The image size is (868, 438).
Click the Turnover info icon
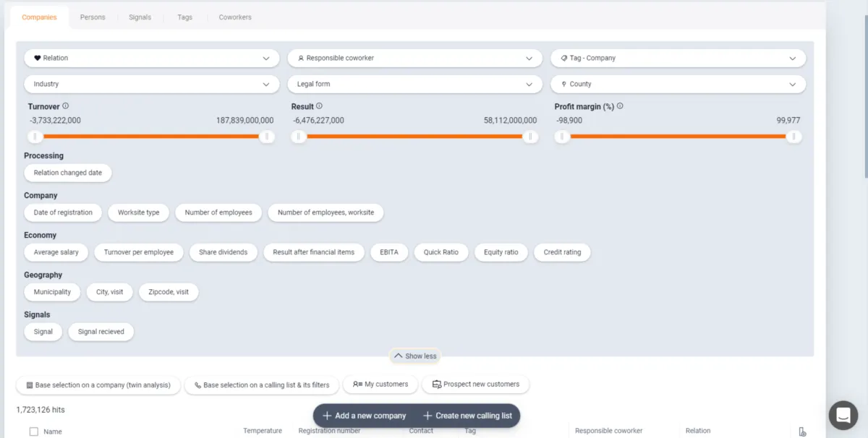66,106
